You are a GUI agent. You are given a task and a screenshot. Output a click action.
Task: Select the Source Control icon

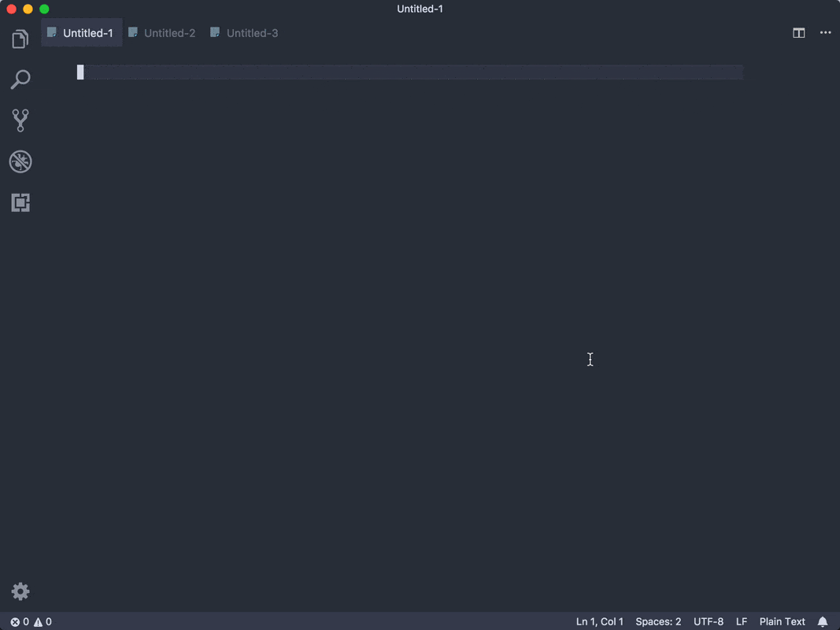pos(20,120)
